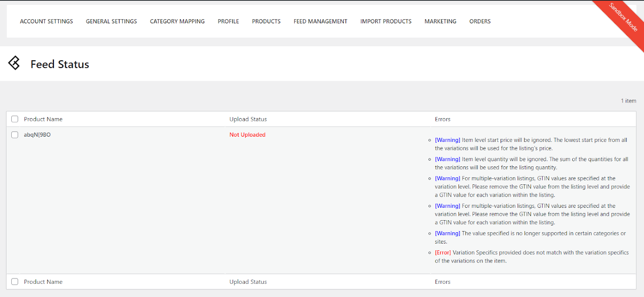Click the warning about item level quantity
This screenshot has width=644, height=297.
(x=531, y=163)
